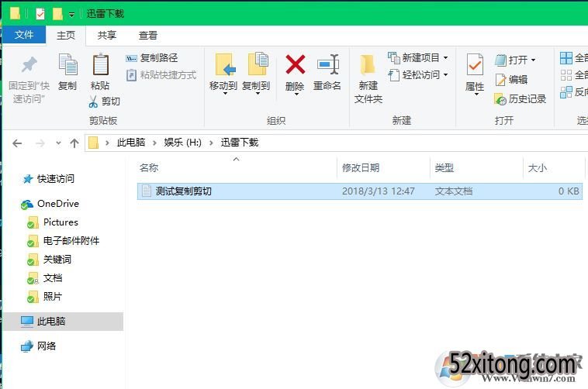The height and width of the screenshot is (389, 588).
Task: Click the Forward navigation arrow
Action: (40, 143)
